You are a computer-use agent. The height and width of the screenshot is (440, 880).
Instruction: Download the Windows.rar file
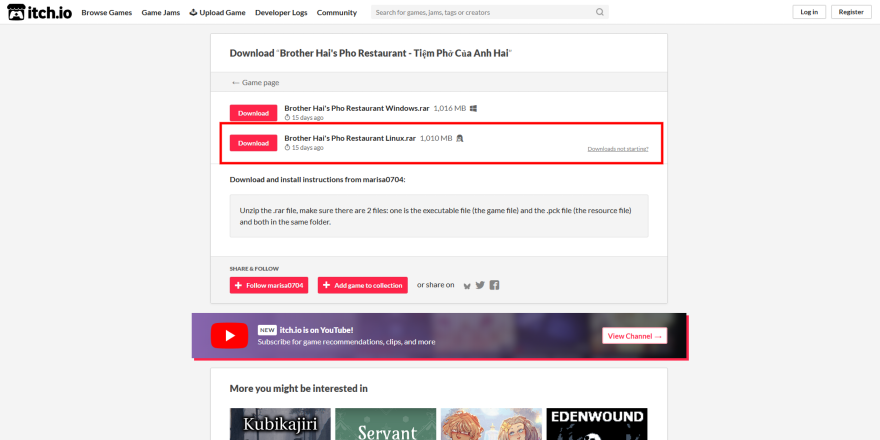(x=253, y=113)
